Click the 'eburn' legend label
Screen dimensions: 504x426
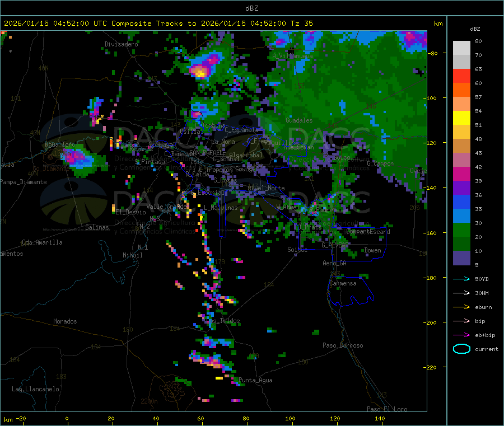tap(483, 307)
